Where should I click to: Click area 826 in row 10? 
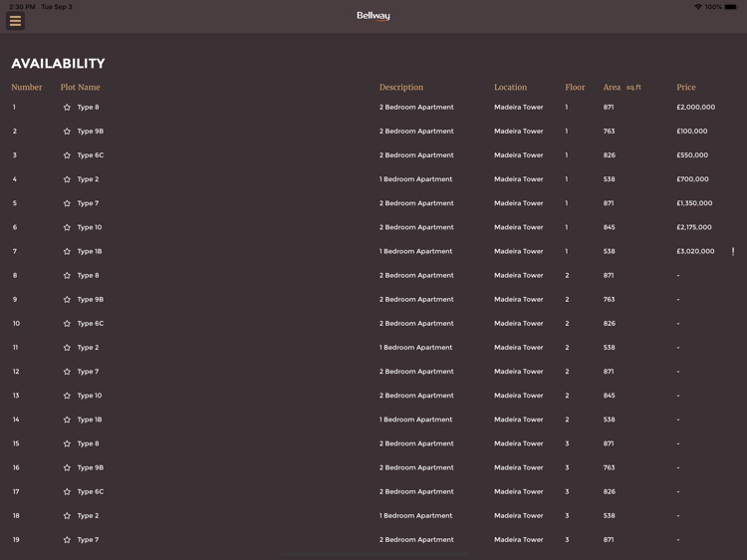[610, 323]
